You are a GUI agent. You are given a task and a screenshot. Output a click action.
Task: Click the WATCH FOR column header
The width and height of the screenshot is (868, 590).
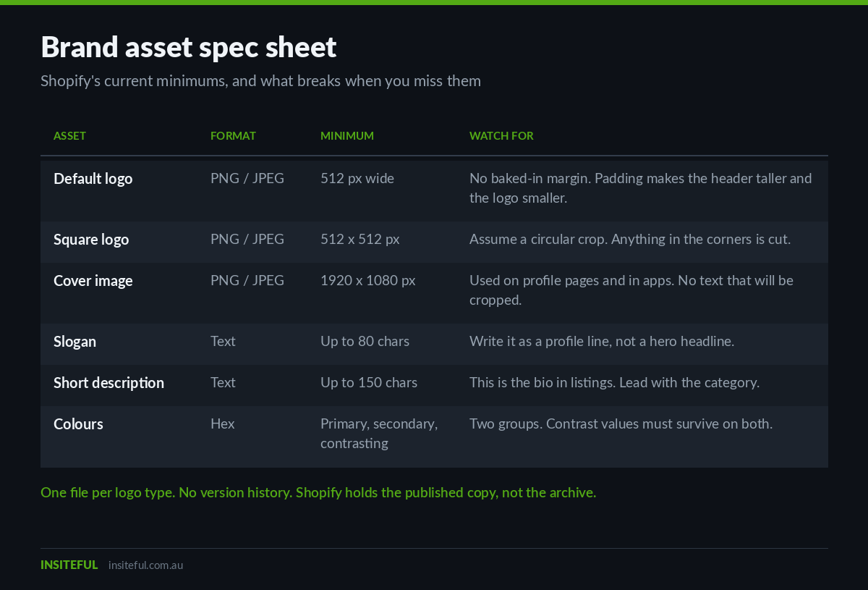501,136
